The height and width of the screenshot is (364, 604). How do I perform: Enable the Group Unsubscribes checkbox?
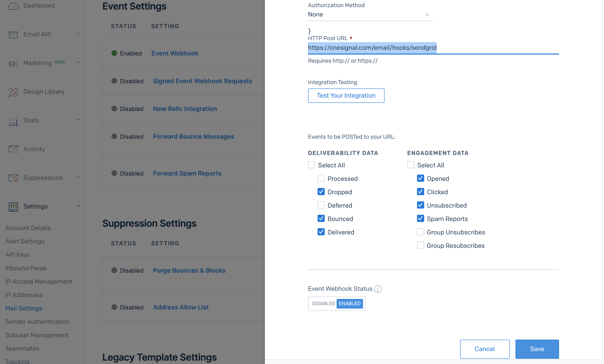(420, 232)
